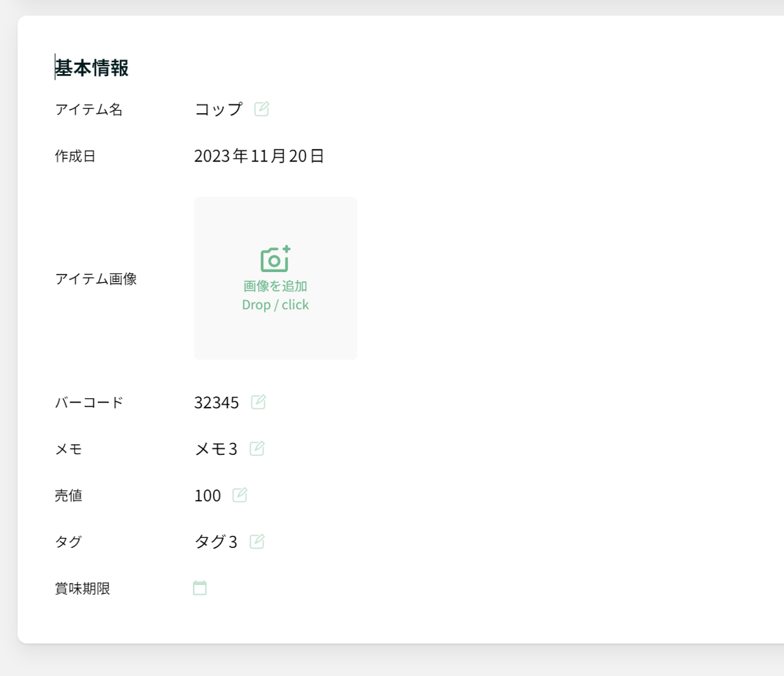Click the バーコード field label
784x676 pixels.
[89, 402]
